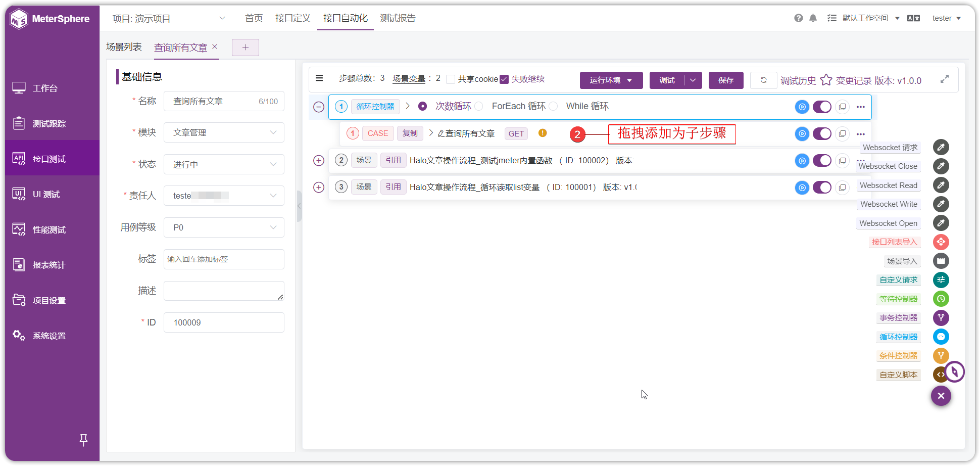Screen dimensions: 980x466
Task: Click the star follow icon
Action: coord(826,80)
